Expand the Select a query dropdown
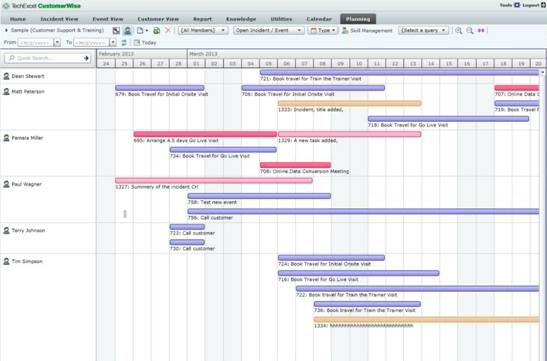 424,30
